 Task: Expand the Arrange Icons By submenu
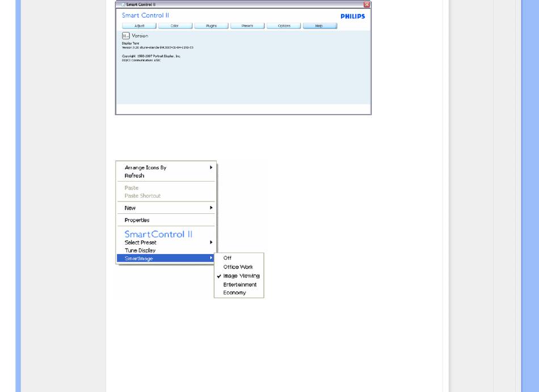click(166, 168)
